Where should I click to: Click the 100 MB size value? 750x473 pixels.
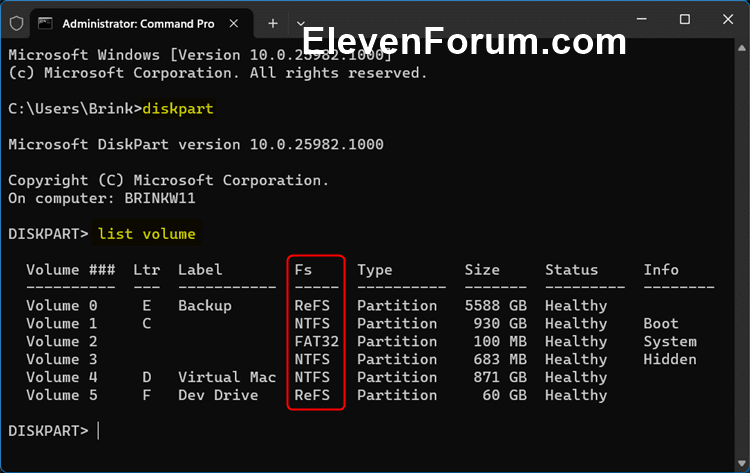[500, 341]
